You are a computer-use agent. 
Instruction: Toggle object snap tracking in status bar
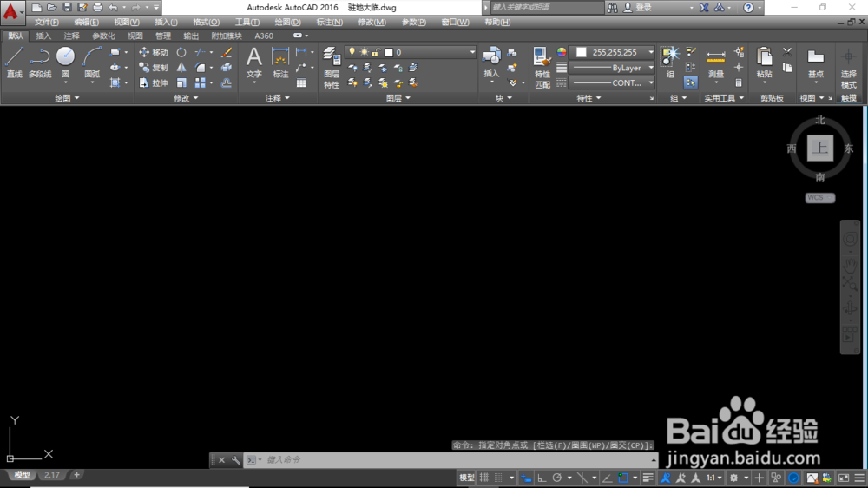[x=607, y=478]
